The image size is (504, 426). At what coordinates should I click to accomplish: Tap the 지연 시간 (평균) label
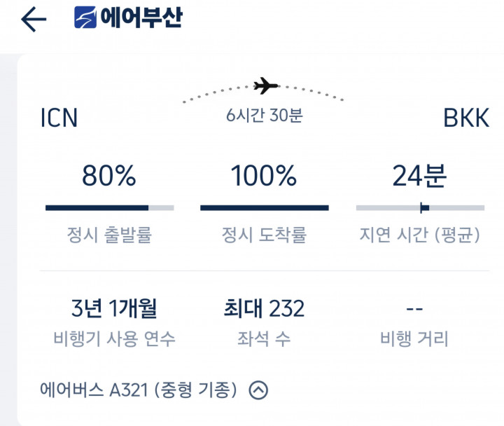(x=419, y=235)
